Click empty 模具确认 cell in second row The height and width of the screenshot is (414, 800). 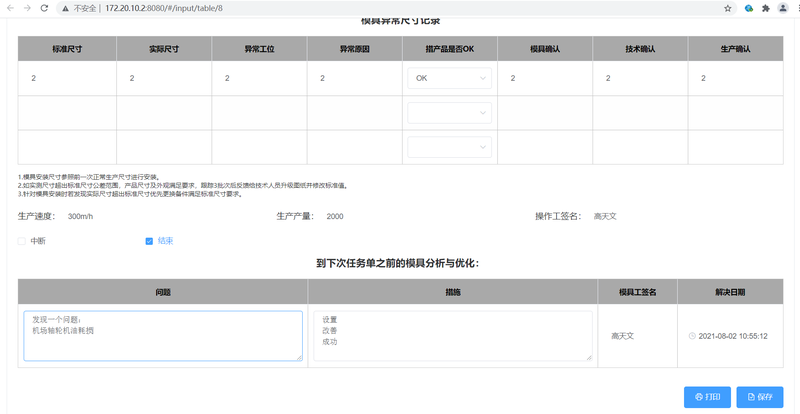click(545, 113)
